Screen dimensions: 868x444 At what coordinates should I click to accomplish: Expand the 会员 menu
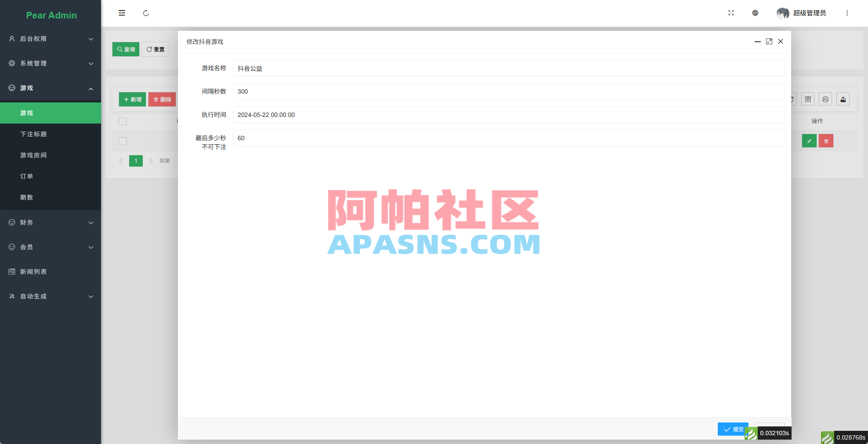point(51,247)
